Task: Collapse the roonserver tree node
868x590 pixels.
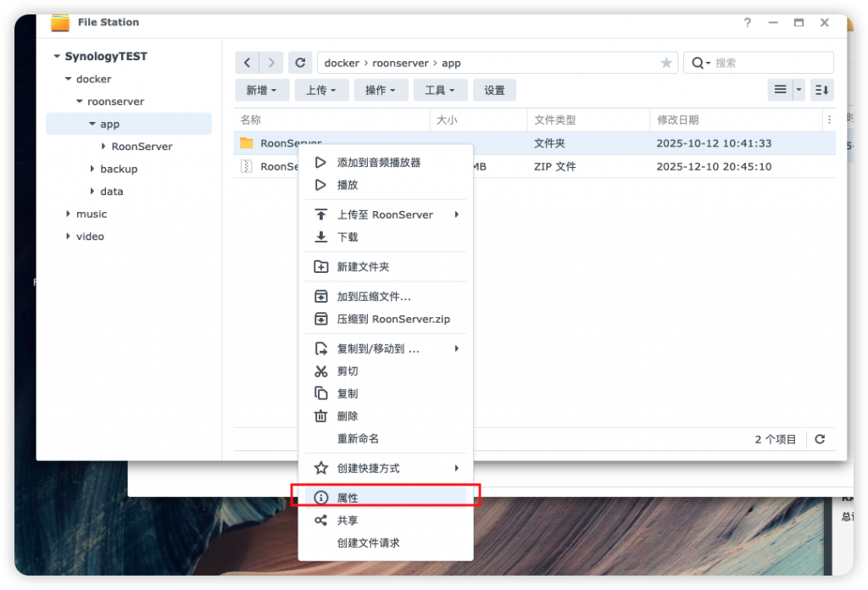Action: point(80,102)
